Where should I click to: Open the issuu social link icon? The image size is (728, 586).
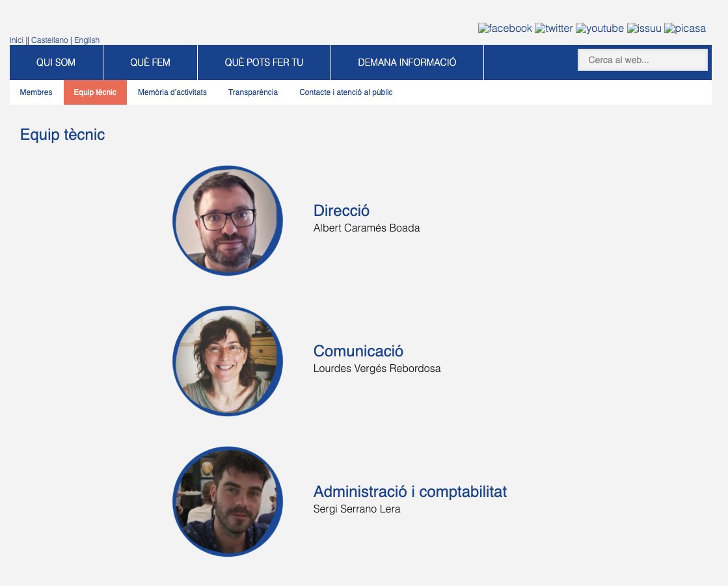point(644,29)
